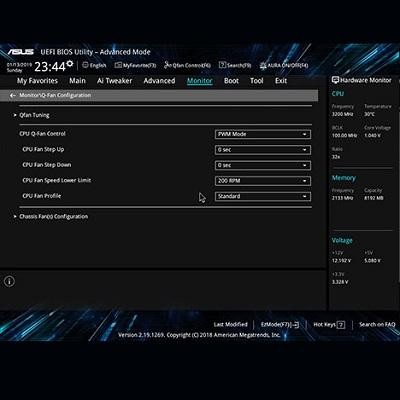Open CPU Fan Speed Lower Limit dropdown
The height and width of the screenshot is (400, 400).
tap(263, 181)
